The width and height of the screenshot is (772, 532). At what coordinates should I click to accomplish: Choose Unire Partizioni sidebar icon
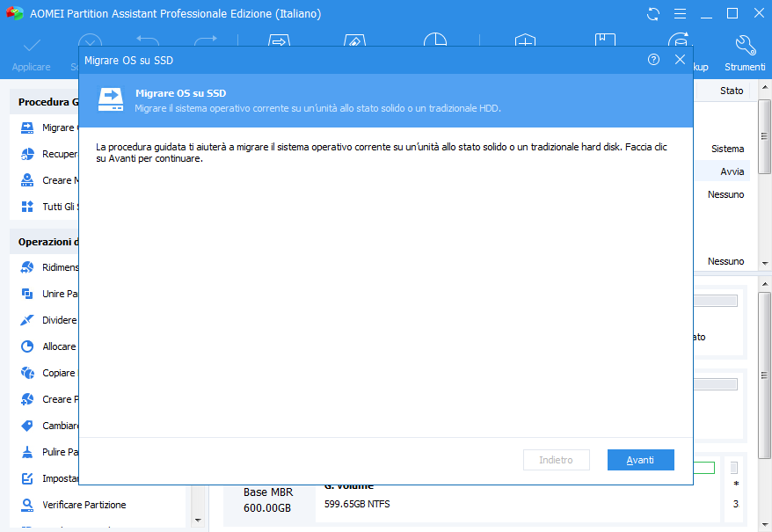pos(27,294)
